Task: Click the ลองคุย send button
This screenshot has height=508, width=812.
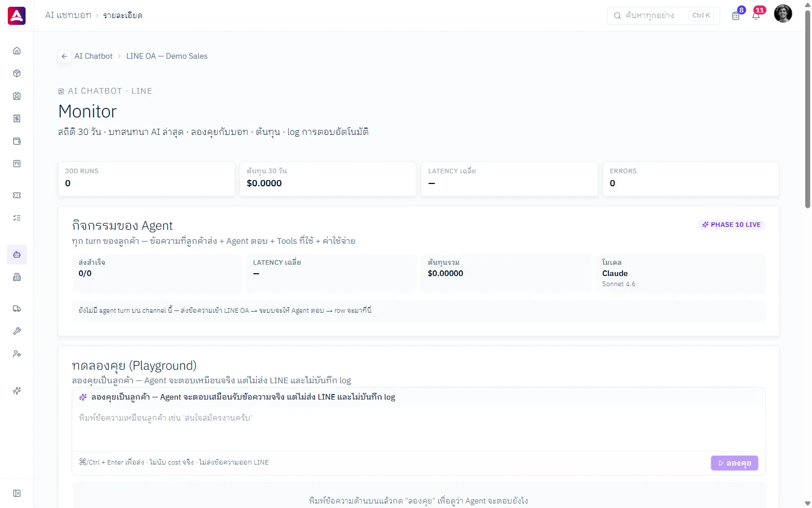Action: pos(735,463)
